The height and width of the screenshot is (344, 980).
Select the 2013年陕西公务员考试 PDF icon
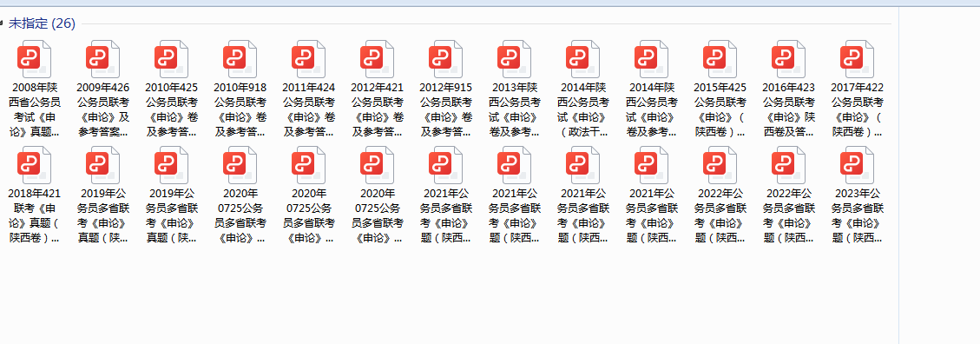(515, 59)
